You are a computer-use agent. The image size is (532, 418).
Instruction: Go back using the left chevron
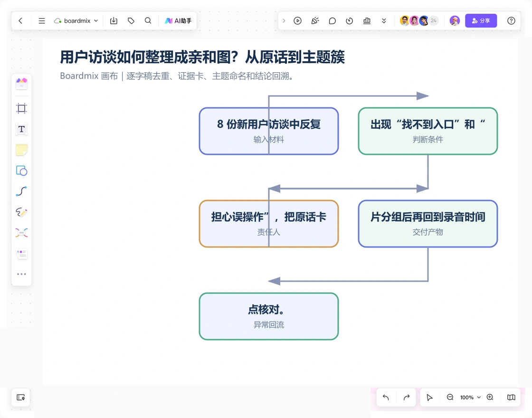point(21,21)
